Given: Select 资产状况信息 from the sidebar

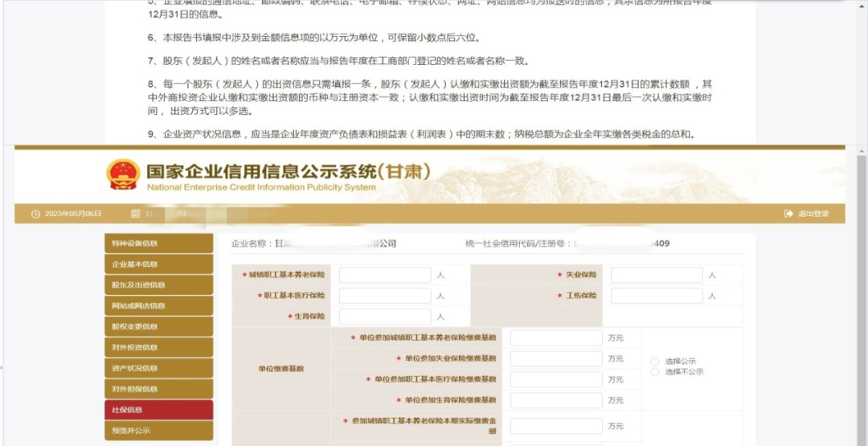Looking at the screenshot, I should coord(158,369).
